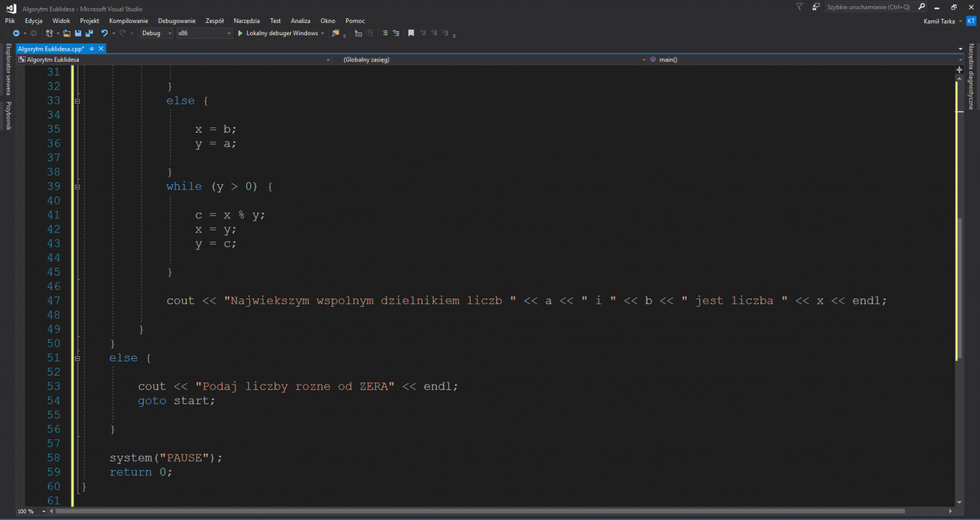Open the Narzędzia menu
Image resolution: width=980 pixels, height=520 pixels.
pyautogui.click(x=248, y=21)
